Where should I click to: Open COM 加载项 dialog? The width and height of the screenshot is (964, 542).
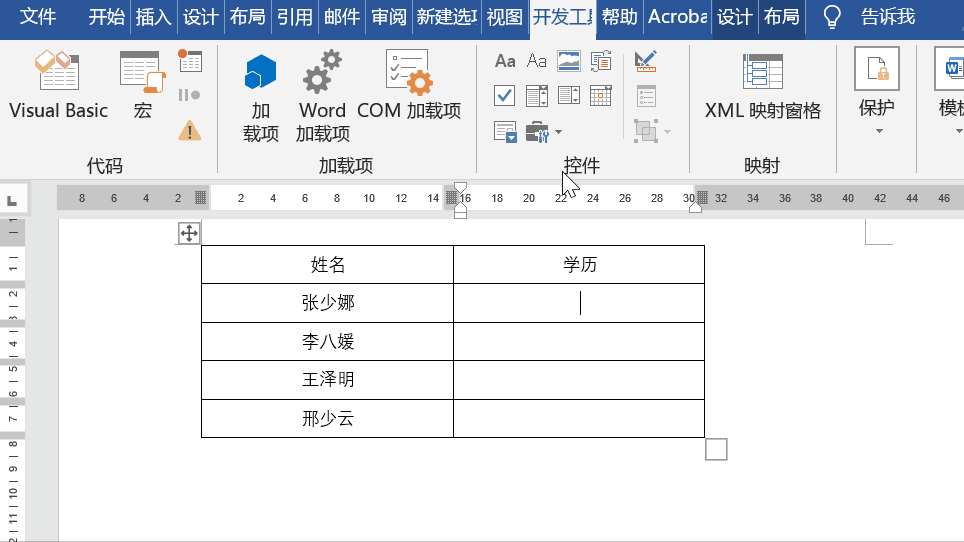click(409, 85)
